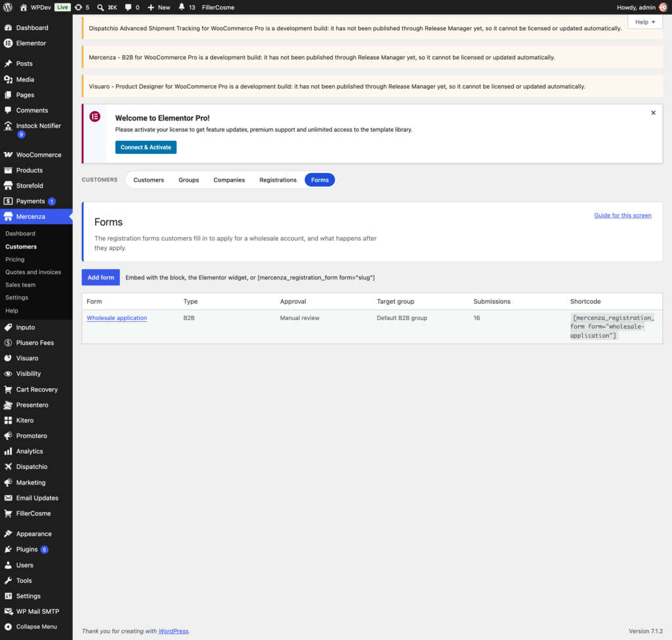Open Dispatchio in the sidebar
The image size is (672, 640).
(x=31, y=466)
